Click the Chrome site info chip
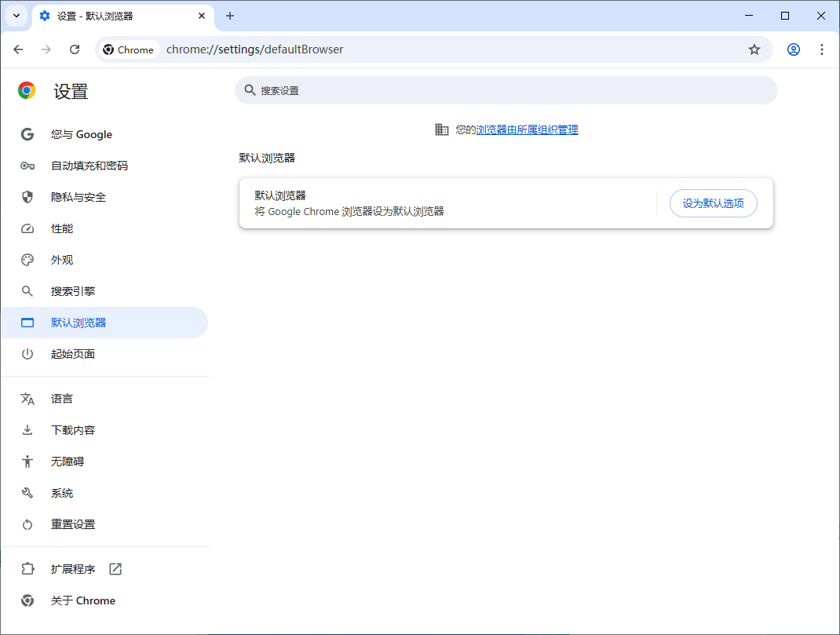 click(129, 49)
